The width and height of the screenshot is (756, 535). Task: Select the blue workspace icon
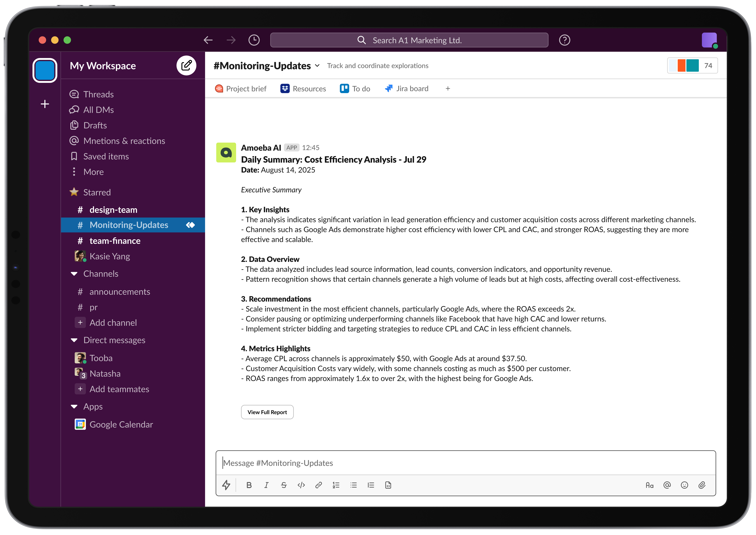pos(45,70)
